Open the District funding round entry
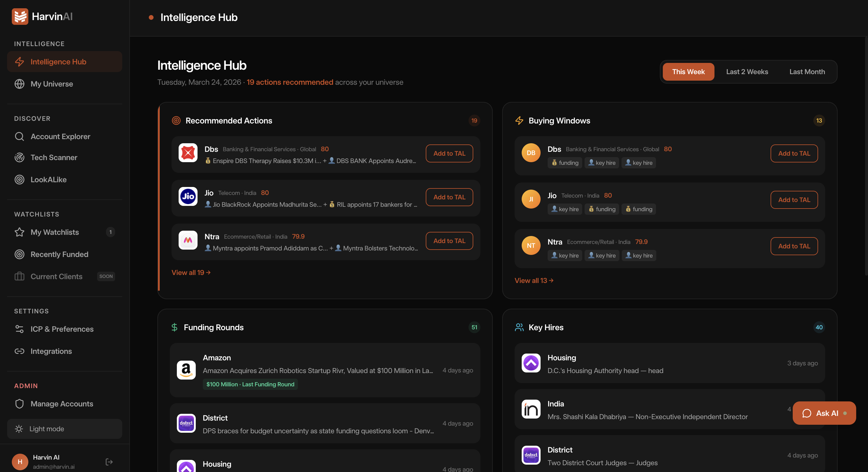This screenshot has height=472, width=868. point(325,424)
